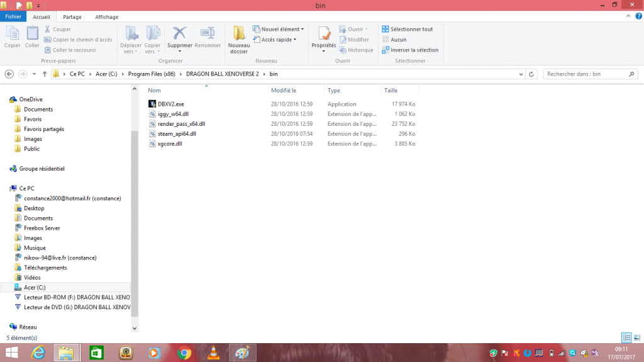Select the iggy_w64.dll file
The width and height of the screenshot is (644, 362).
pos(173,114)
